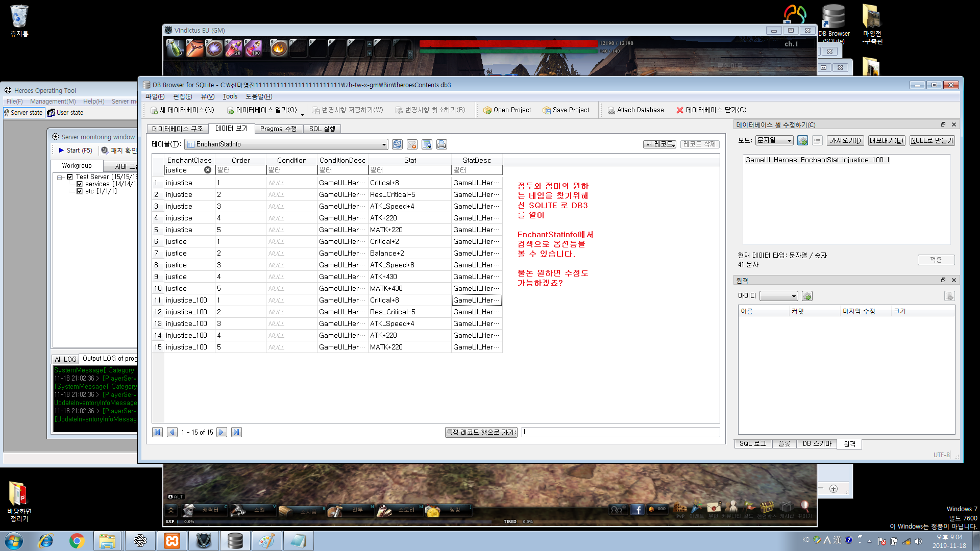
Task: Refresh the EnchantStatInfo table data
Action: pyautogui.click(x=397, y=144)
